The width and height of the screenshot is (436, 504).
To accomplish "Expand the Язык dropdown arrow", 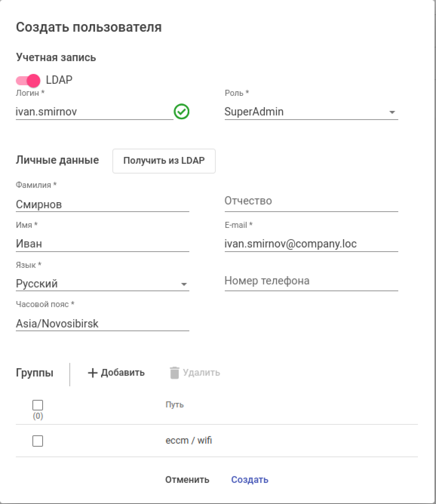I will [184, 284].
